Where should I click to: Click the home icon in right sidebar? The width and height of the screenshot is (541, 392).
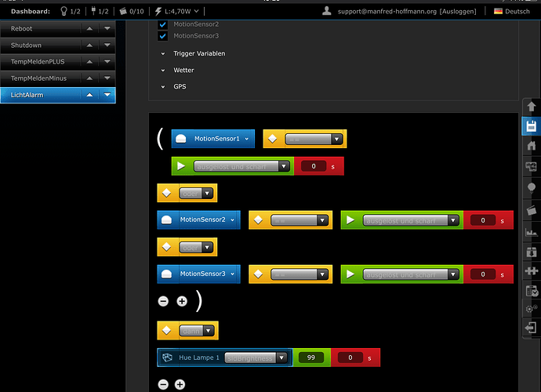point(531,146)
